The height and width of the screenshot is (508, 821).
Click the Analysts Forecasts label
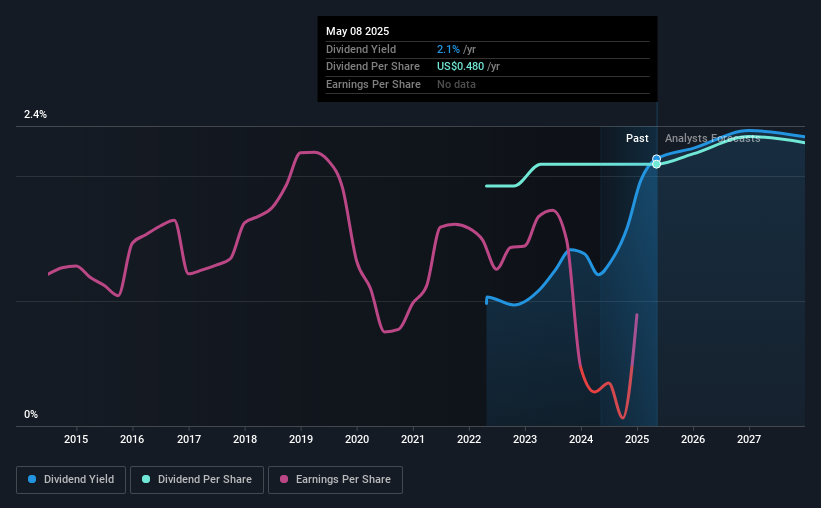[x=713, y=138]
